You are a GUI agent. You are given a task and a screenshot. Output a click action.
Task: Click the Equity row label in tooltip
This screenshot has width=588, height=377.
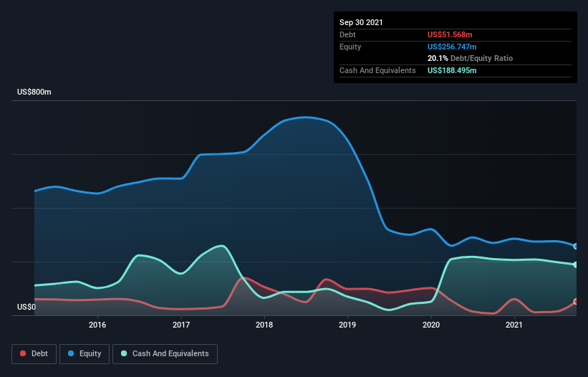pyautogui.click(x=350, y=47)
